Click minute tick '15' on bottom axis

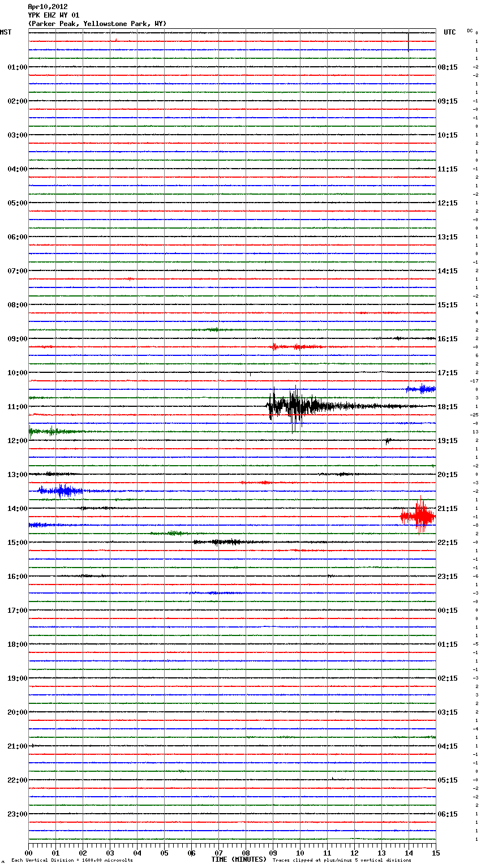coord(435,853)
